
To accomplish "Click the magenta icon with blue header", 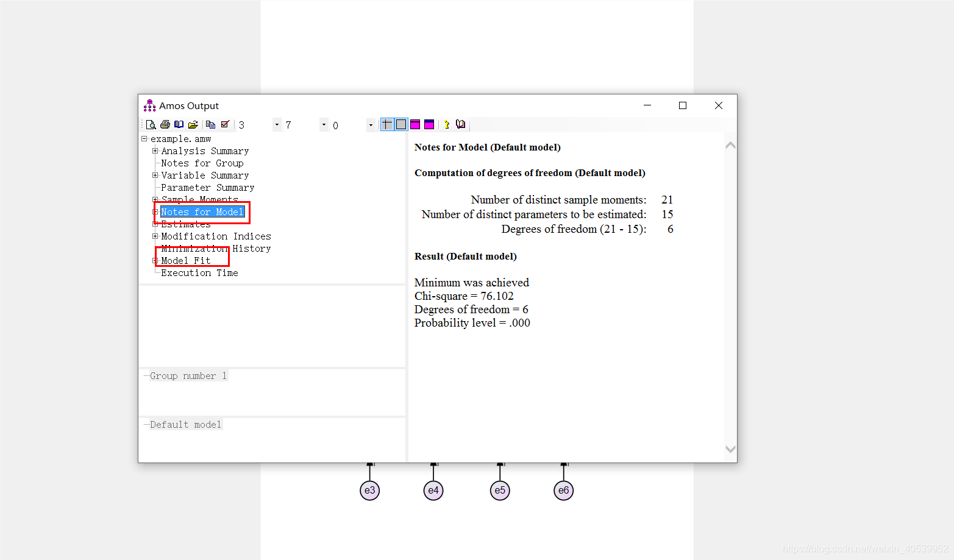I will (429, 124).
